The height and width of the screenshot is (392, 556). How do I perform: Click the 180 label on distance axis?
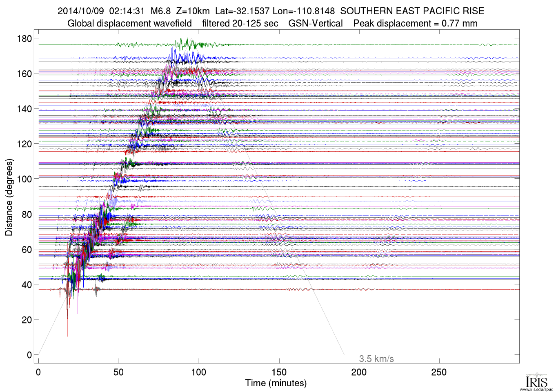click(24, 39)
